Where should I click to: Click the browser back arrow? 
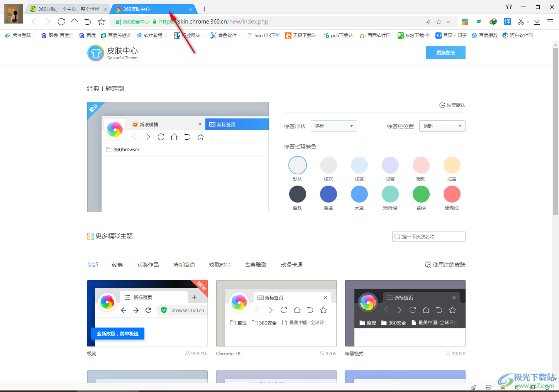pos(34,22)
